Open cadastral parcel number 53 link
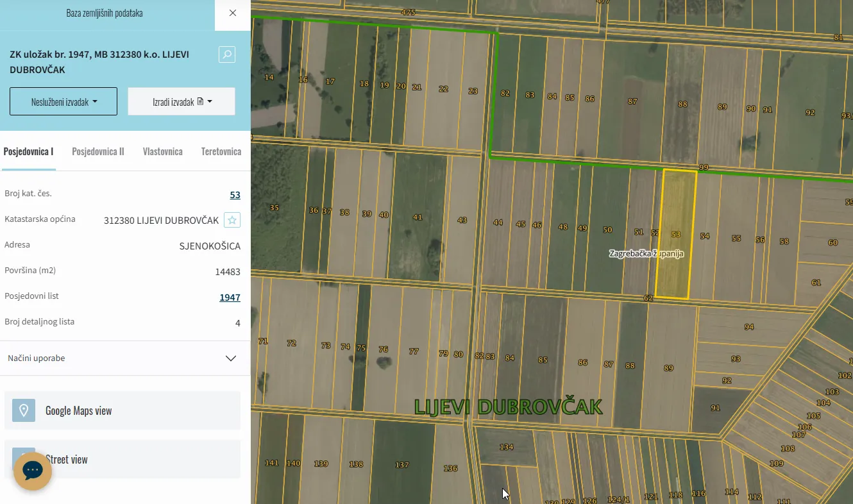The width and height of the screenshot is (853, 504). pos(235,195)
